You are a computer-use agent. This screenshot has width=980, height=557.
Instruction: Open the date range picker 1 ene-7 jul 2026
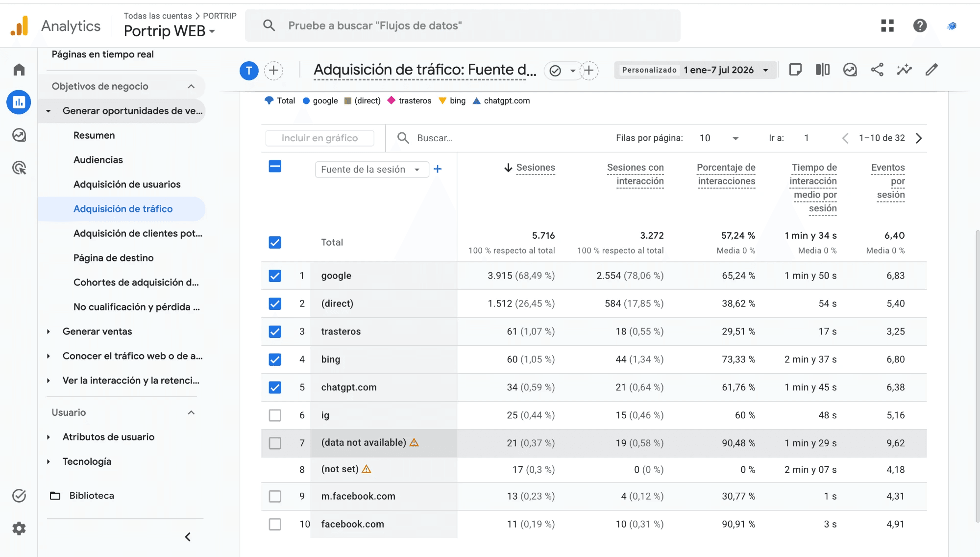pos(695,70)
